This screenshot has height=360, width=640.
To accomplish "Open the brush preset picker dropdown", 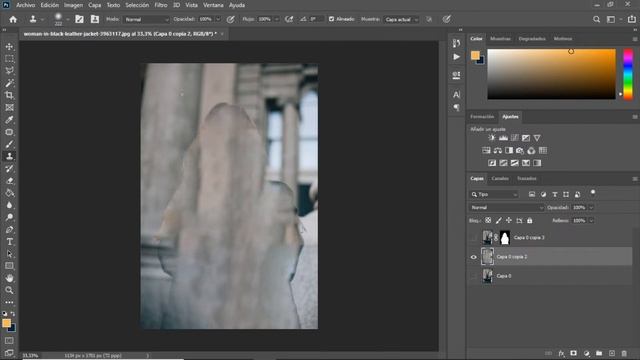I will [x=67, y=19].
